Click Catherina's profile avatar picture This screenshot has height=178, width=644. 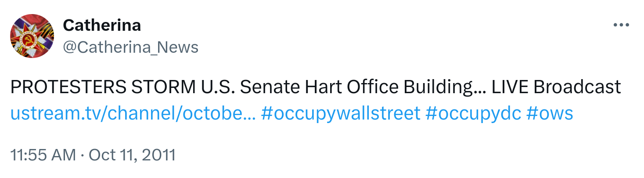(x=32, y=36)
